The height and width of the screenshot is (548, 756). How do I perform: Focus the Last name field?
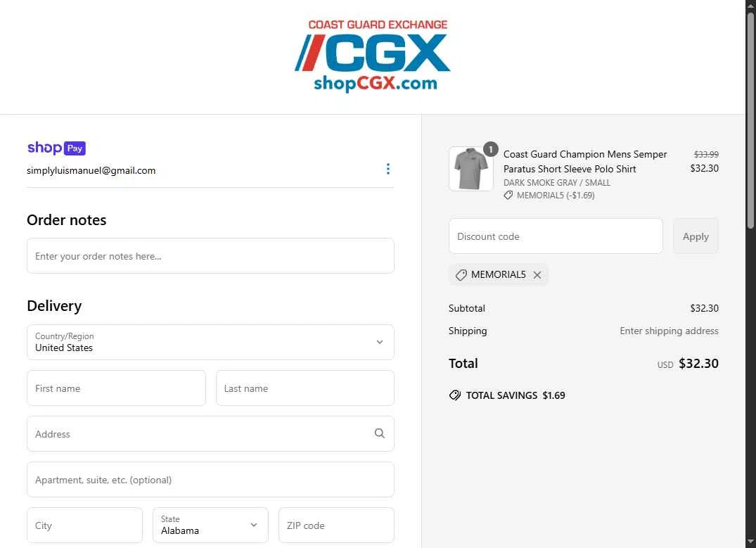[305, 388]
